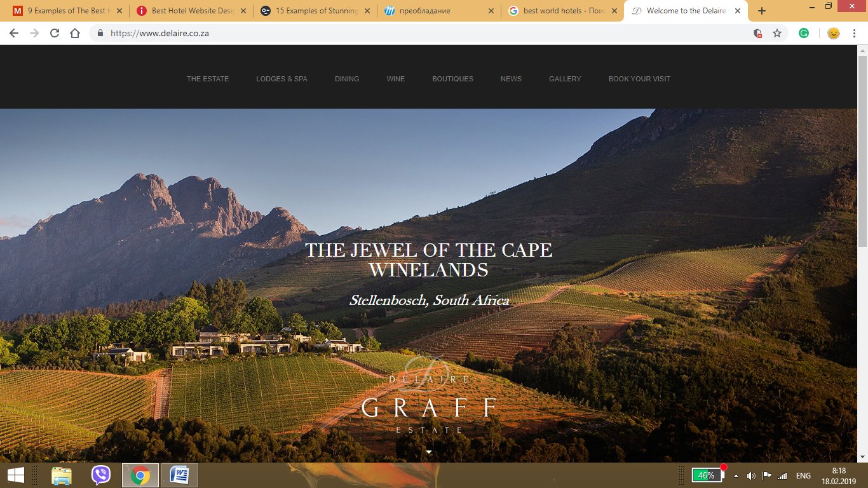
Task: Show hidden system tray icons arrow
Action: (x=736, y=476)
